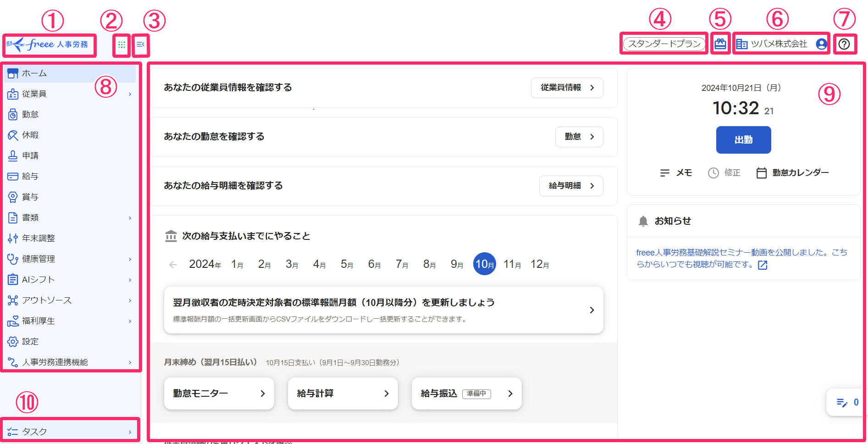The height and width of the screenshot is (444, 868).
Task: Expand the タスク menu chevron
Action: (130, 432)
